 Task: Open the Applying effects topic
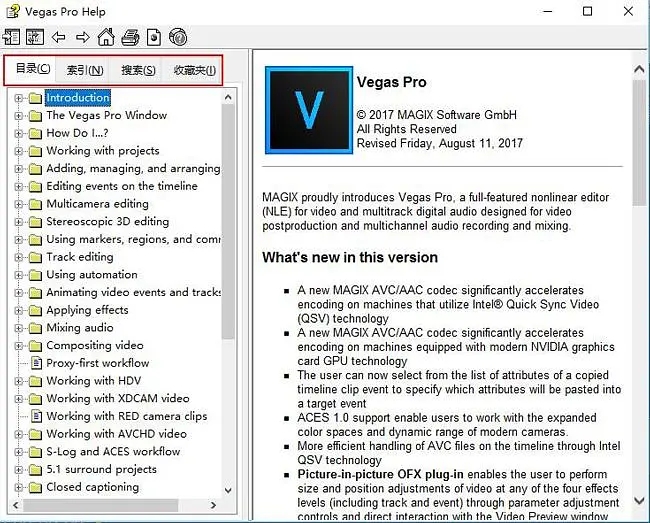[87, 310]
